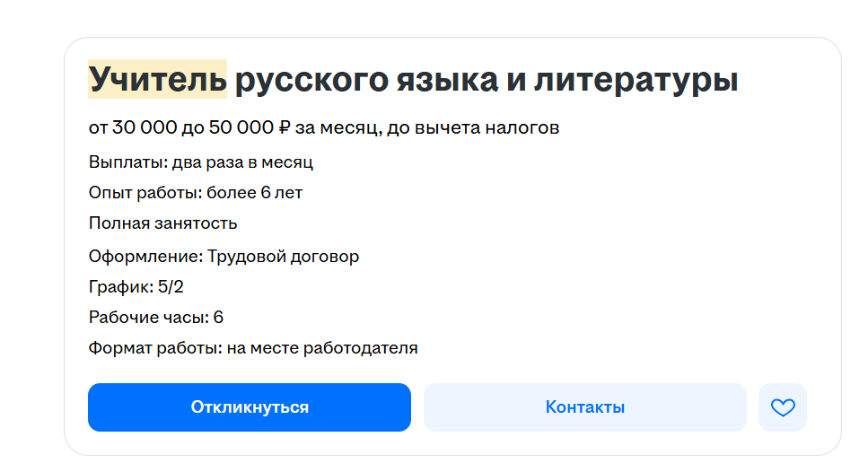868x472 pixels.
Task: Click the text на месте работодателя
Action: [322, 348]
